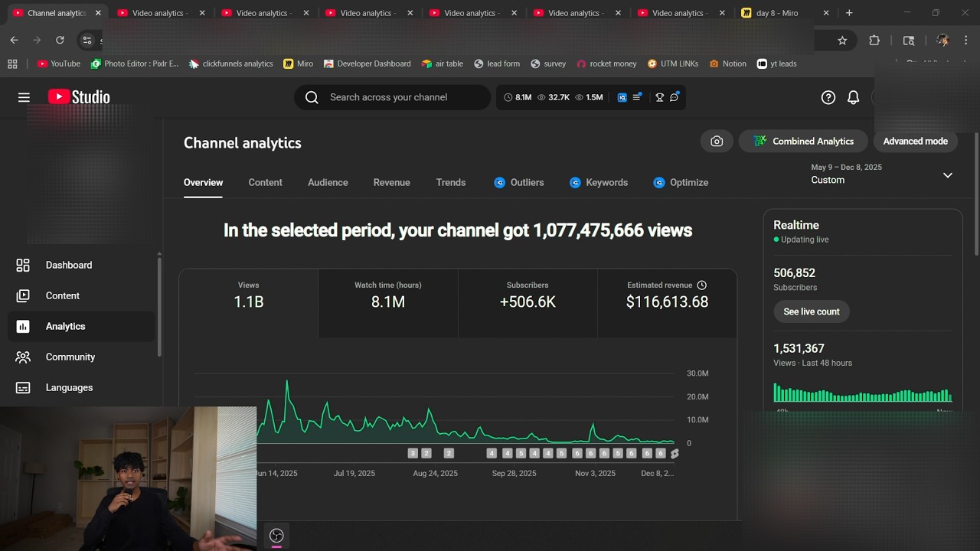The image size is (980, 551).
Task: Switch to the Audience tab
Action: click(x=328, y=182)
